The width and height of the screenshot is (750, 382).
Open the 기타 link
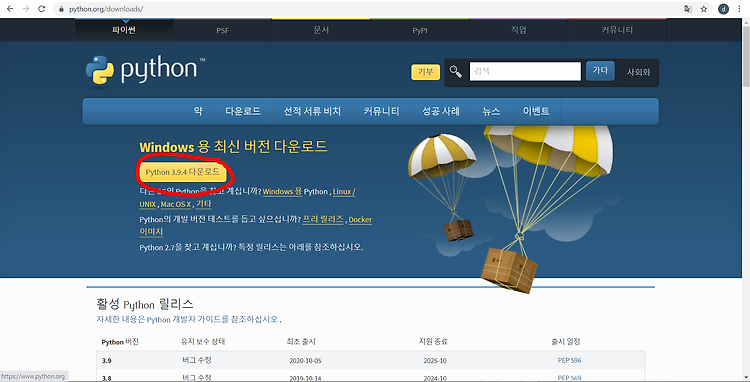tap(203, 205)
